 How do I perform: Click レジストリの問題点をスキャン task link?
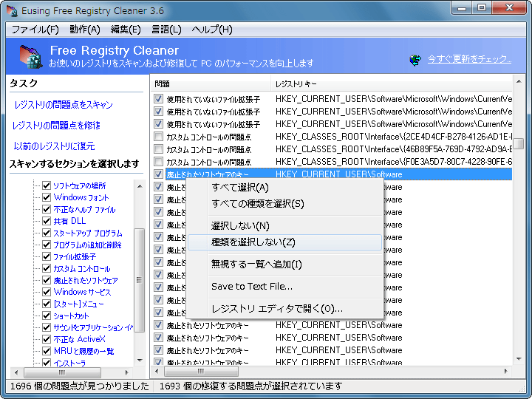point(64,105)
